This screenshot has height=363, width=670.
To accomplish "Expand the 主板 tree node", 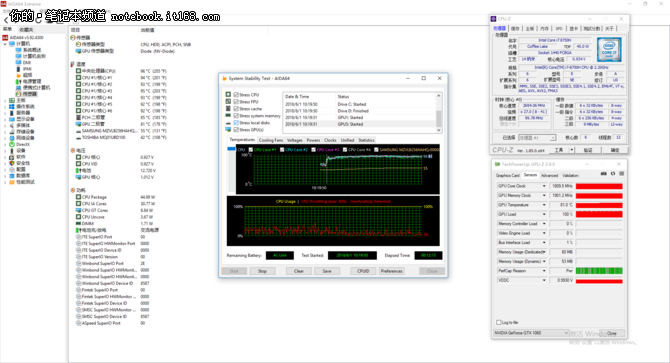I will [x=5, y=100].
